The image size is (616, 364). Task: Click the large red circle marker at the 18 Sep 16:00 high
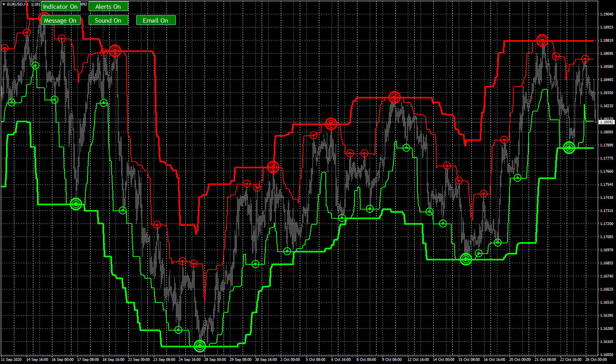[115, 51]
